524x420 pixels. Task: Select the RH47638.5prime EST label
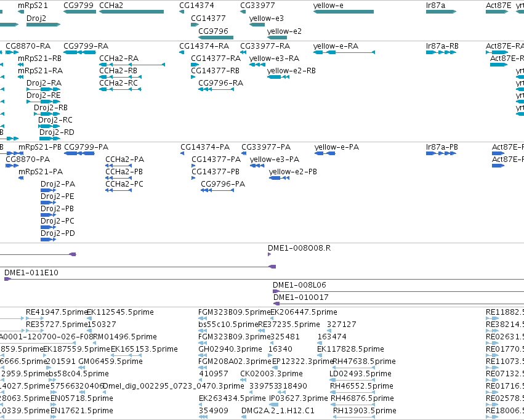[x=365, y=361]
